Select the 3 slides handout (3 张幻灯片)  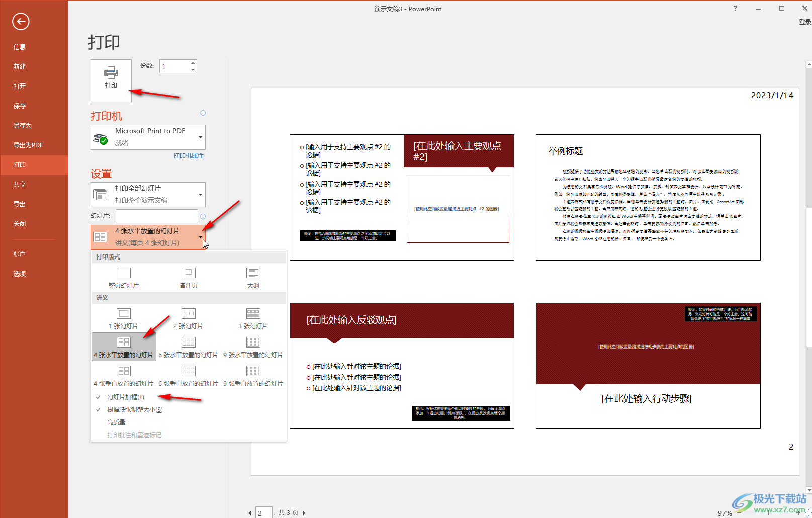click(253, 319)
